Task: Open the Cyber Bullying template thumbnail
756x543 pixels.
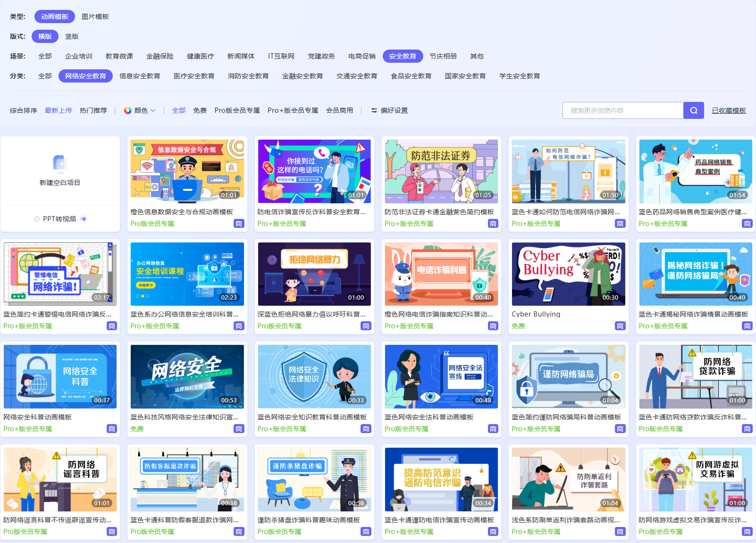Action: [x=568, y=274]
